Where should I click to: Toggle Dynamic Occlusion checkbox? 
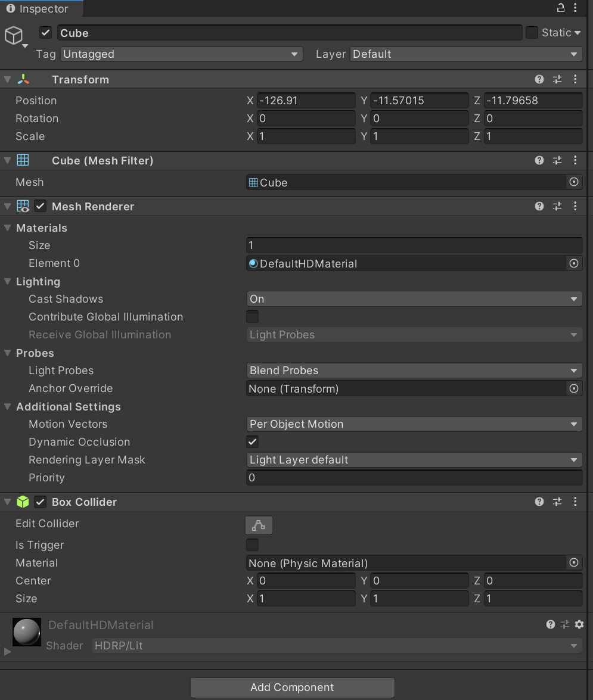[x=252, y=441]
